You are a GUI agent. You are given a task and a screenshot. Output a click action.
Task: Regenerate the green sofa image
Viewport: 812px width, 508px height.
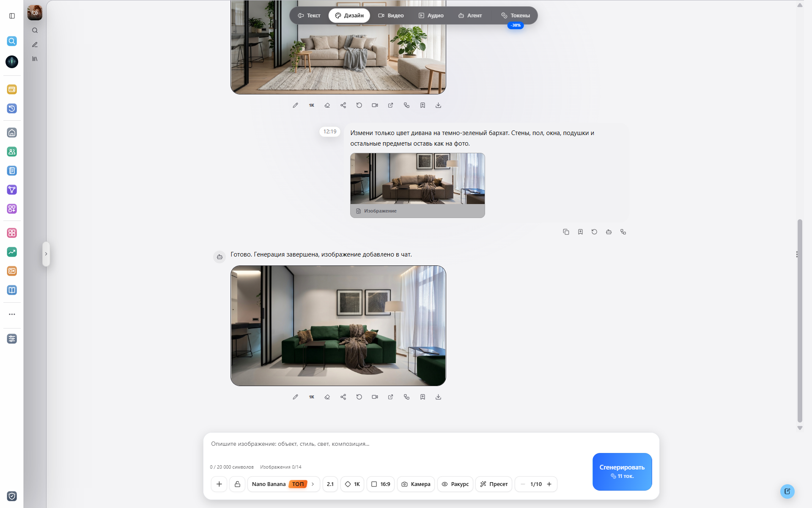pos(359,397)
